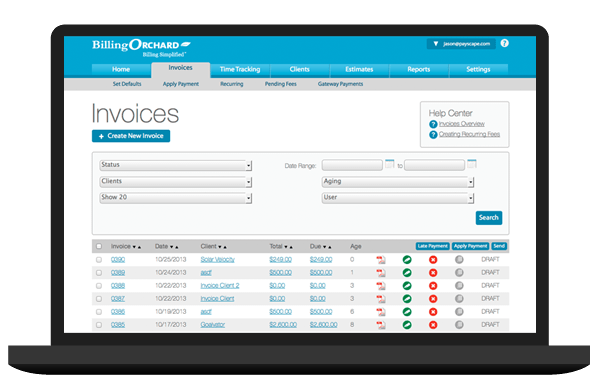
Task: Delete invoice 0390 with red X icon
Action: coord(433,260)
